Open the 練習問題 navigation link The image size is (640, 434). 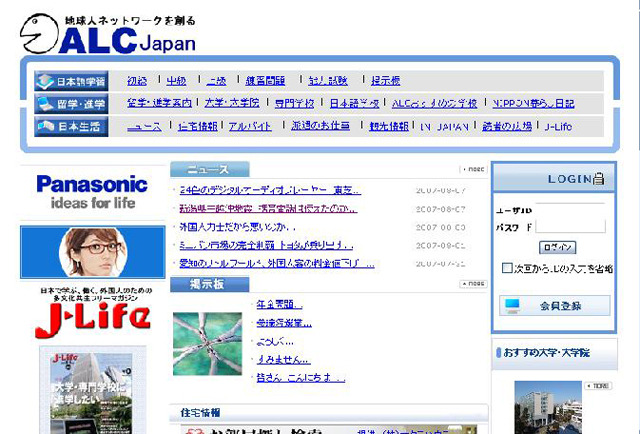[265, 81]
